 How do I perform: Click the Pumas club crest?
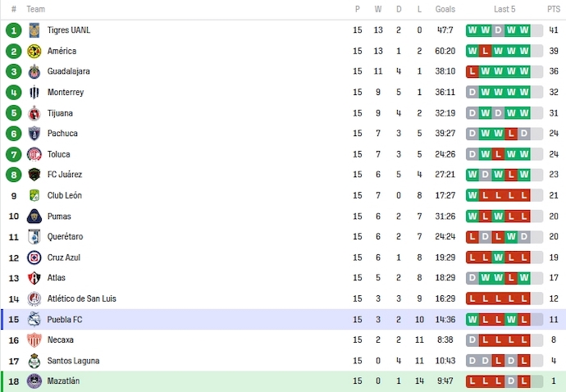34,217
